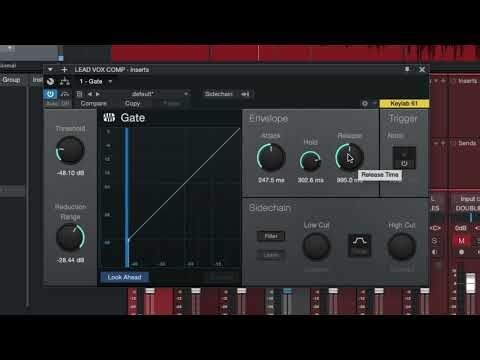Image resolution: width=480 pixels, height=360 pixels.
Task: Pin the plugin window
Action: (x=407, y=69)
